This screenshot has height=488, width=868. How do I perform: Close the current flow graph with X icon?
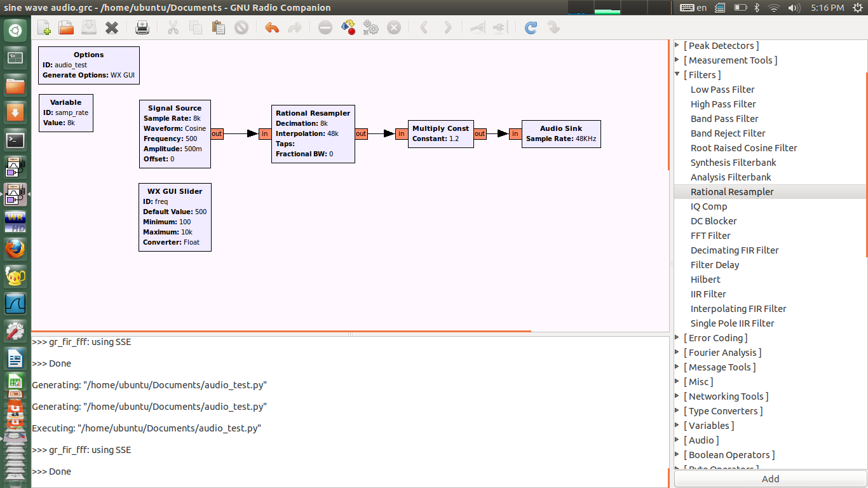pos(112,28)
